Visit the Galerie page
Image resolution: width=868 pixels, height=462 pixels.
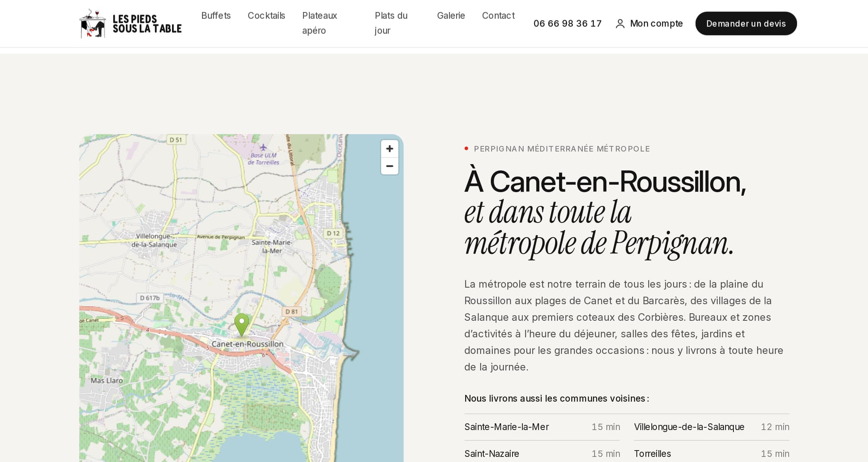click(451, 16)
